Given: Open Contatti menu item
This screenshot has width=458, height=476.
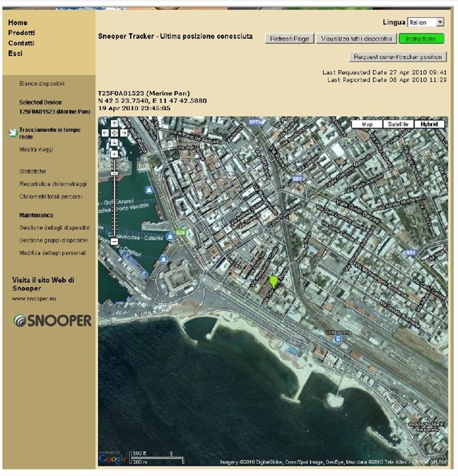Looking at the screenshot, I should coord(21,43).
